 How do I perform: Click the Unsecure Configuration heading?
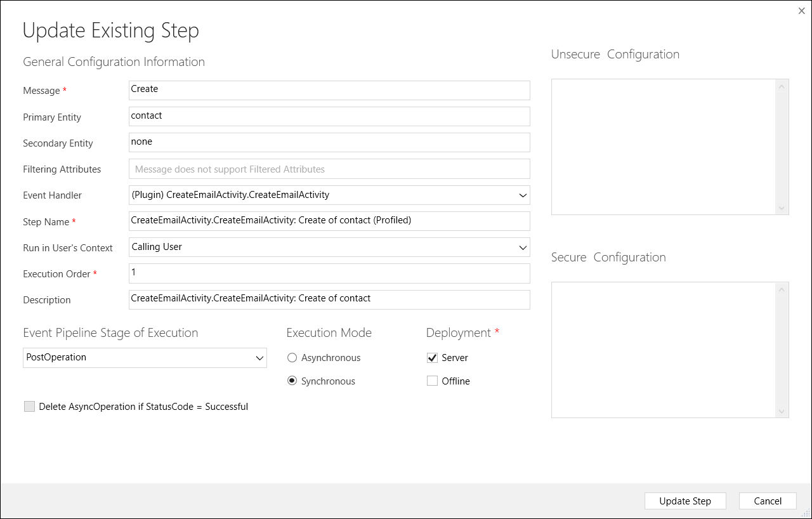615,54
